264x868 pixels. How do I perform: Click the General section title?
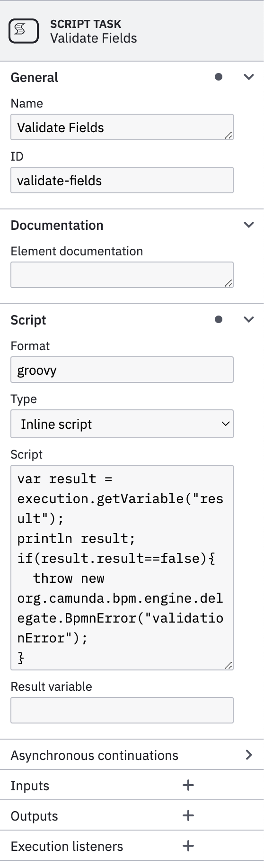pyautogui.click(x=35, y=77)
